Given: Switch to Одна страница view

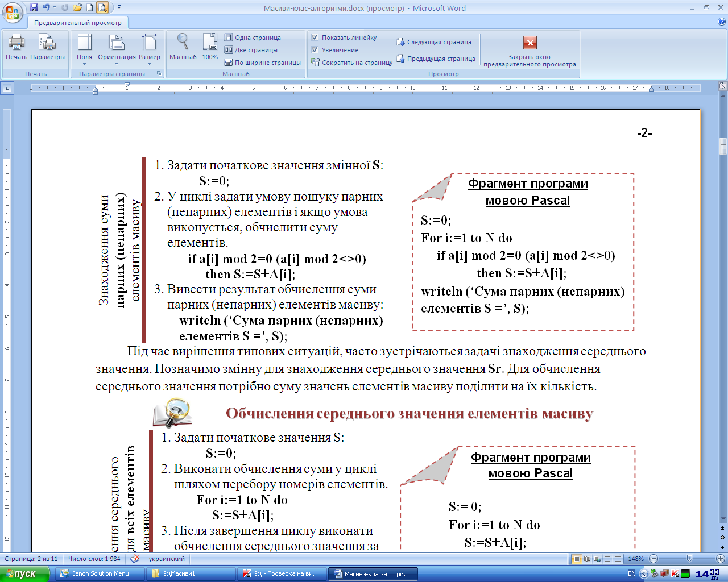Looking at the screenshot, I should click(253, 38).
